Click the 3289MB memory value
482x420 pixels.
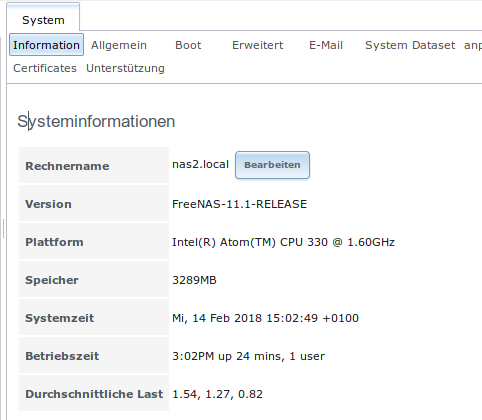[x=194, y=280]
